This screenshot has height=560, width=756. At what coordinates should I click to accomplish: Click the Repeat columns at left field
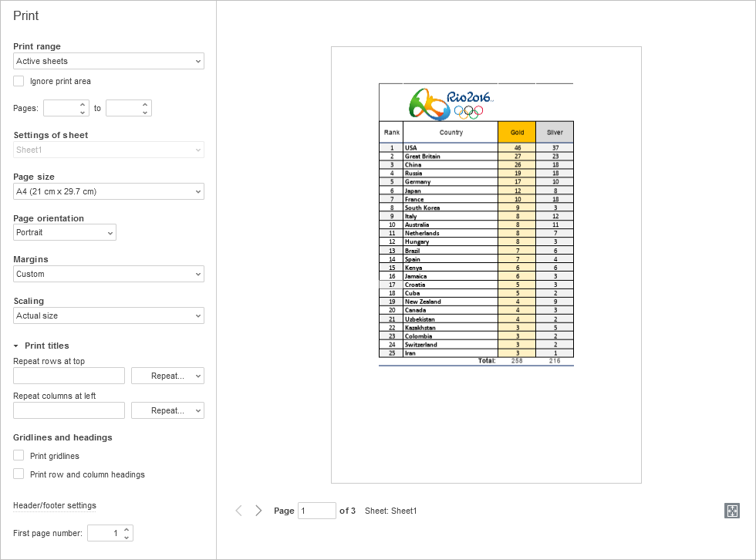(69, 410)
